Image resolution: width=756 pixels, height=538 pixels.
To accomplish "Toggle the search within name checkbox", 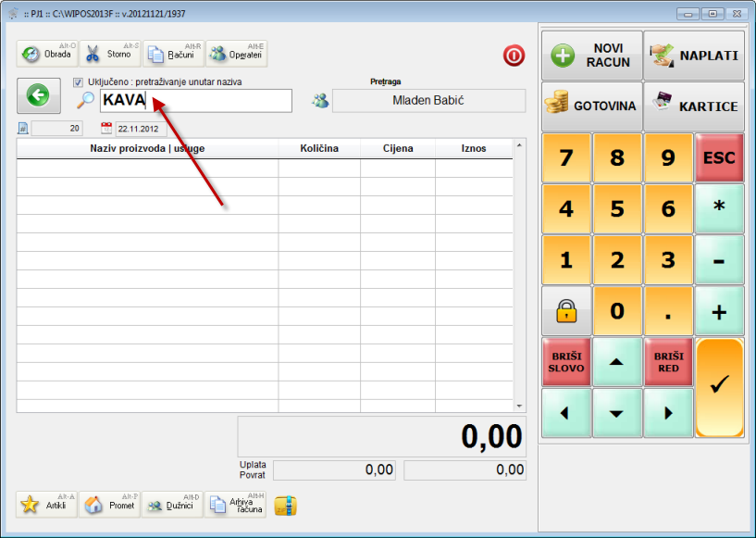I will pos(78,82).
